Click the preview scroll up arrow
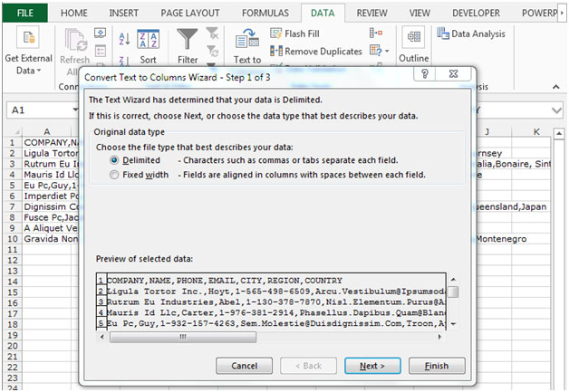Viewport: 569px width, 392px height. [x=453, y=279]
